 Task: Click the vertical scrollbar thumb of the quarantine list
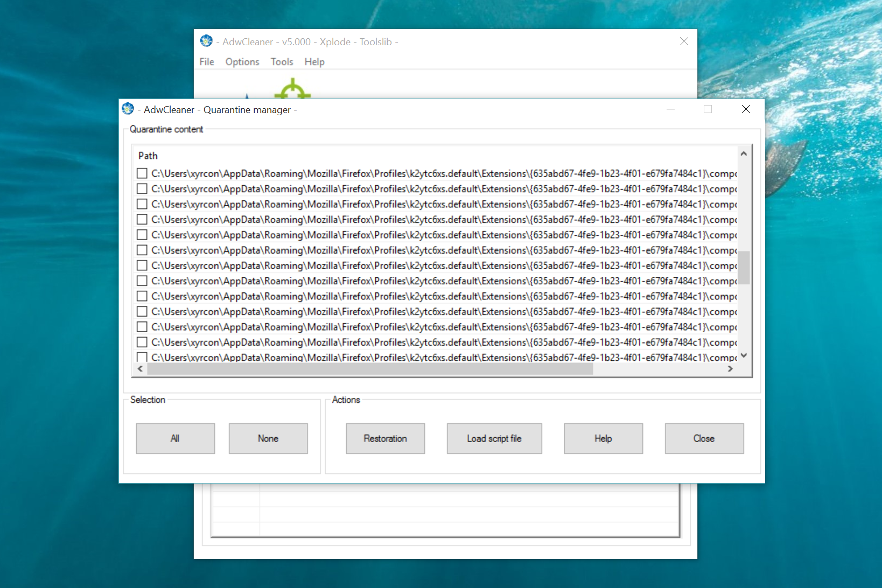coord(744,267)
